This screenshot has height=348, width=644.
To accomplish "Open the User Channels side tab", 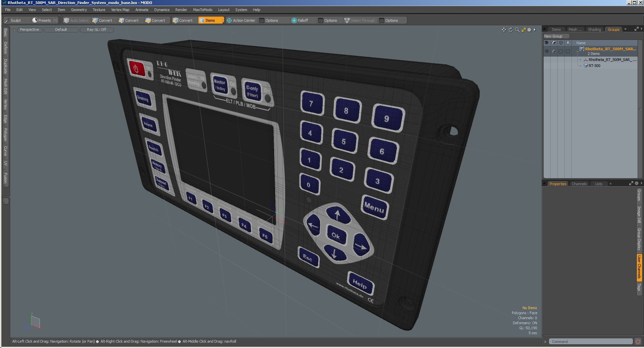I will click(x=639, y=267).
